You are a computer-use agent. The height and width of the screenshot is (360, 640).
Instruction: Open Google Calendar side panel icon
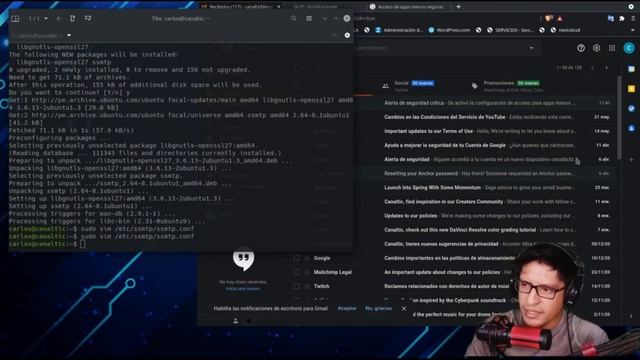[x=631, y=69]
